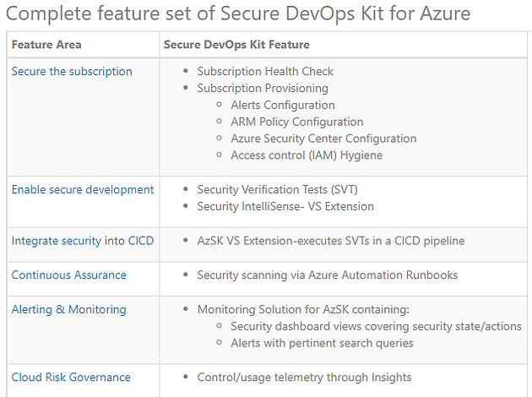Select the Subscription Health Check item

coord(265,72)
